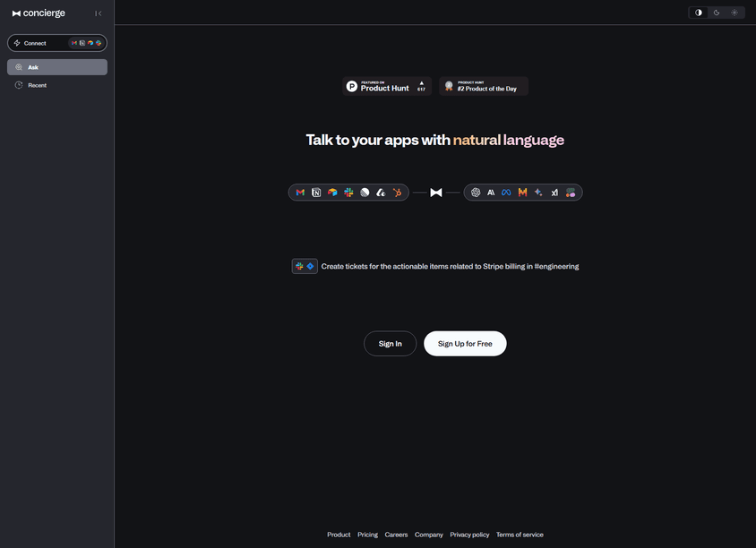Image resolution: width=756 pixels, height=548 pixels.
Task: Click the Airtable icon in the apps strip
Action: pyautogui.click(x=332, y=193)
